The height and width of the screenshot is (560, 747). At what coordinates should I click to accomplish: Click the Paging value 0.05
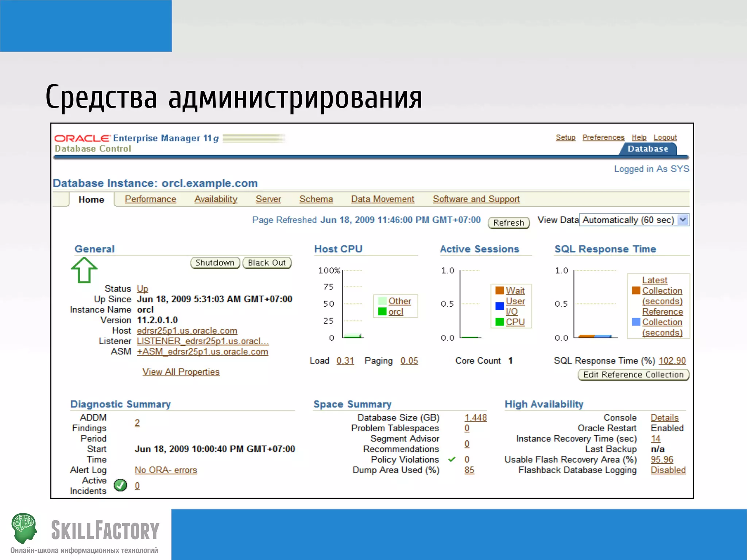(x=409, y=361)
